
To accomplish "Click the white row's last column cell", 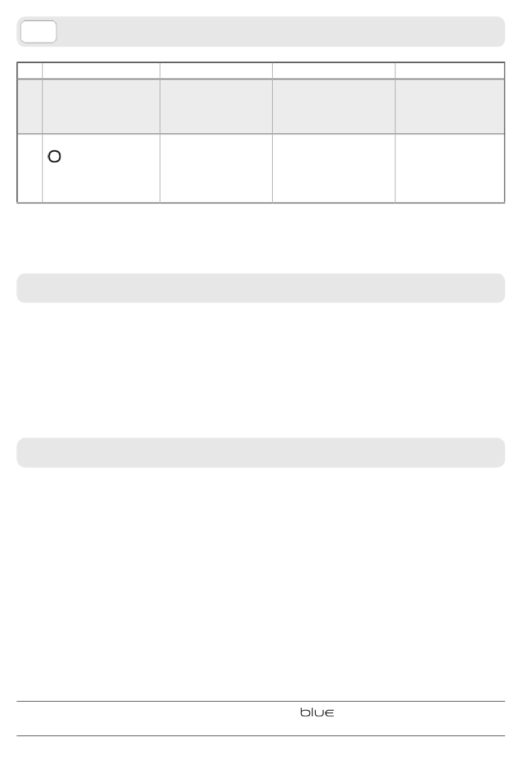I will 450,168.
